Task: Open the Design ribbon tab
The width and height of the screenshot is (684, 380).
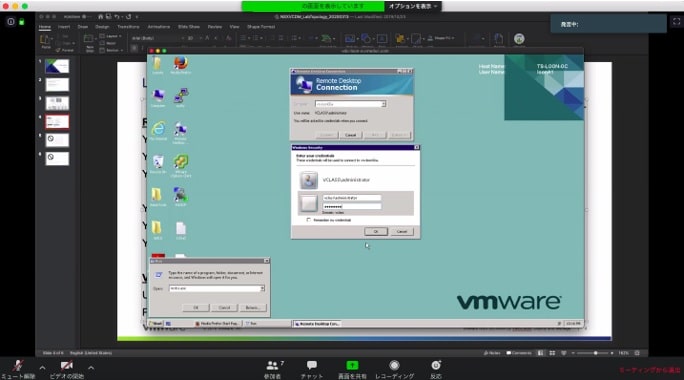Action: (102, 27)
